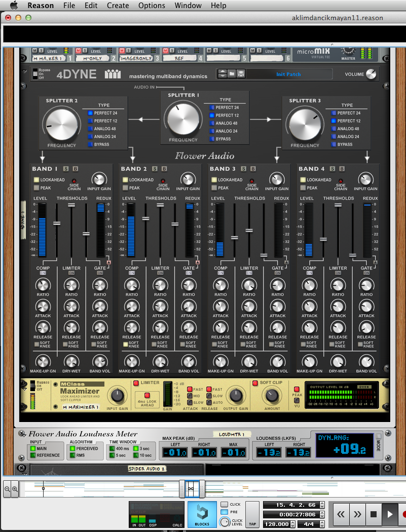The width and height of the screenshot is (406, 532).
Task: Click the Soft Clip Amount knob
Action: [272, 396]
